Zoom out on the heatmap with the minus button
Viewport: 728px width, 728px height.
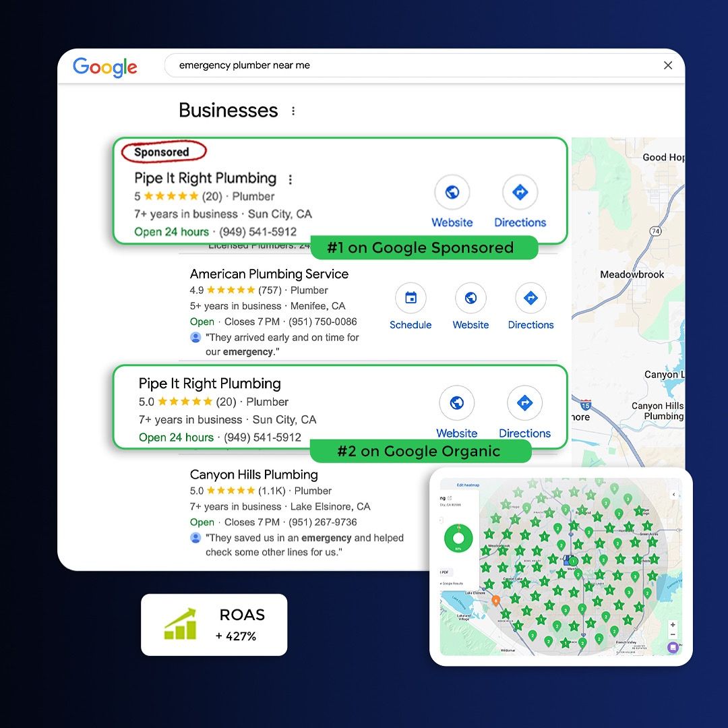click(x=673, y=634)
